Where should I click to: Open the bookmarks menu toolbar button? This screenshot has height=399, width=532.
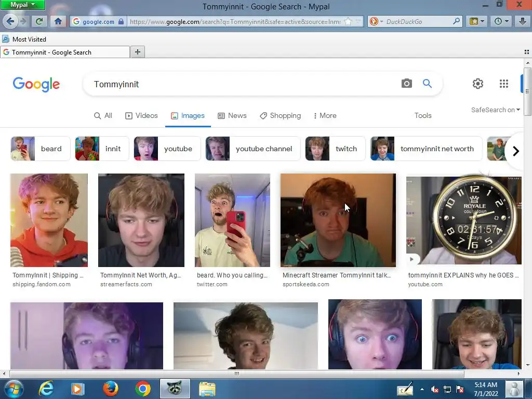coord(476,21)
